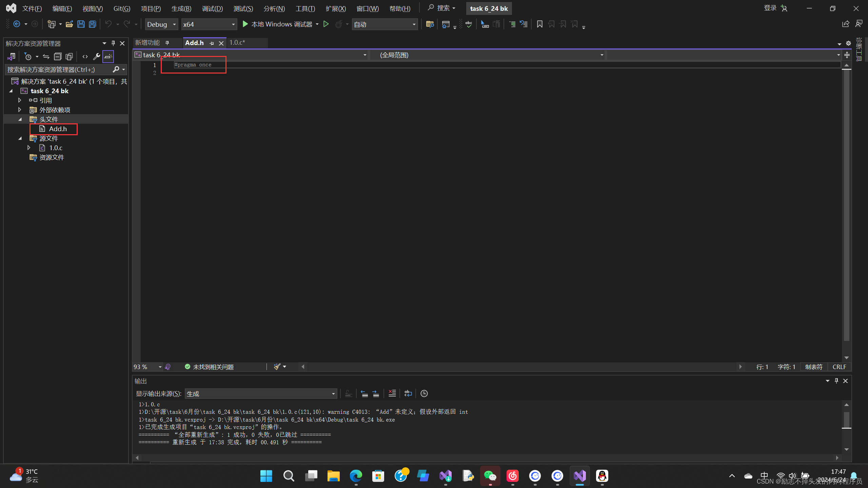
Task: Pin the Solution Explorer panel
Action: click(113, 43)
